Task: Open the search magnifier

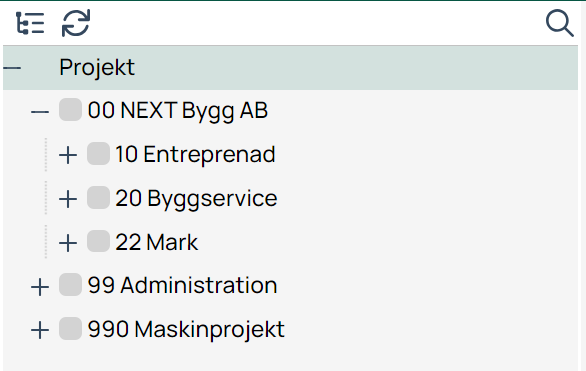Action: (x=559, y=23)
